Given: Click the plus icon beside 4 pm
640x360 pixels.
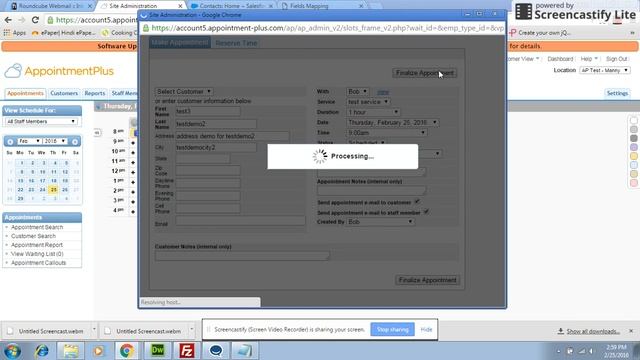Looking at the screenshot, I should tap(133, 211).
